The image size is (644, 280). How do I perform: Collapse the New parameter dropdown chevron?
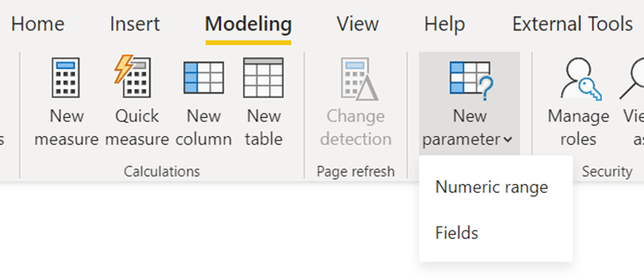[x=508, y=140]
